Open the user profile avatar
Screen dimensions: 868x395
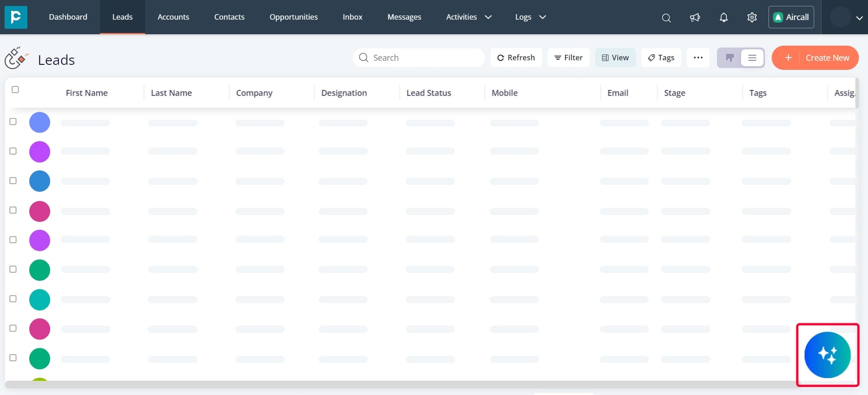(840, 17)
